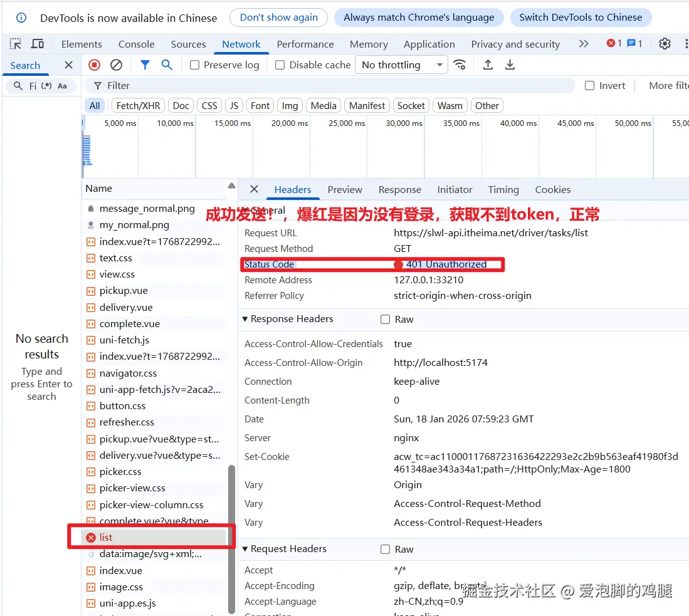Toggle match case search option
Image resolution: width=689 pixels, height=616 pixels.
(x=63, y=86)
